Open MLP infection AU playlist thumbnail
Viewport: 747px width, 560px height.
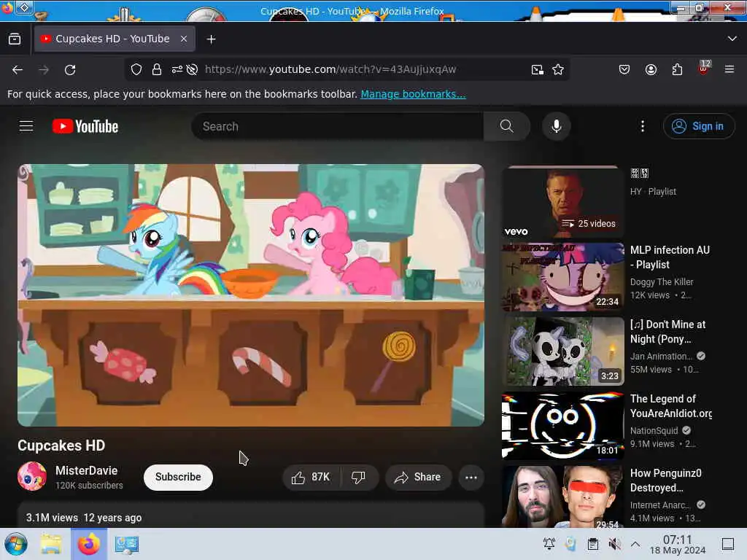pyautogui.click(x=562, y=277)
